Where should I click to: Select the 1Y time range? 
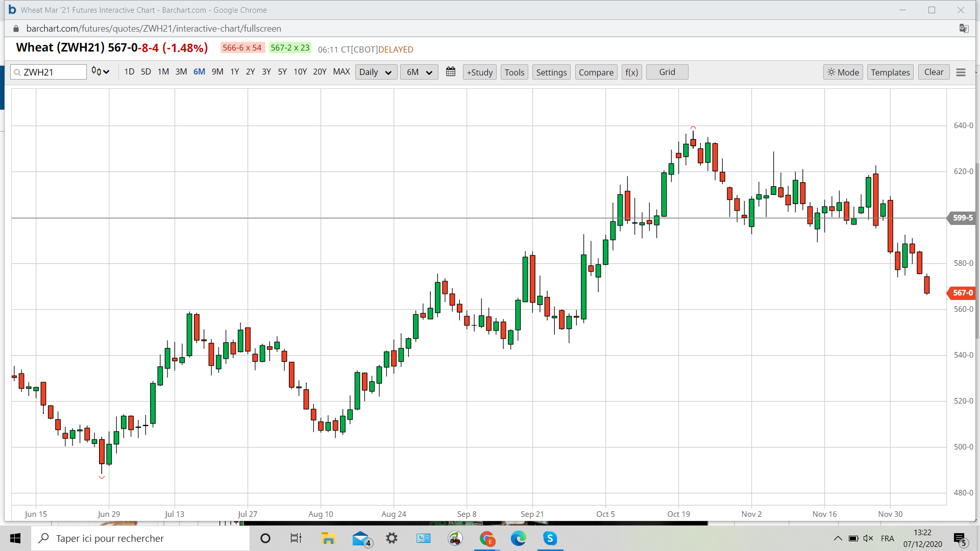[234, 72]
